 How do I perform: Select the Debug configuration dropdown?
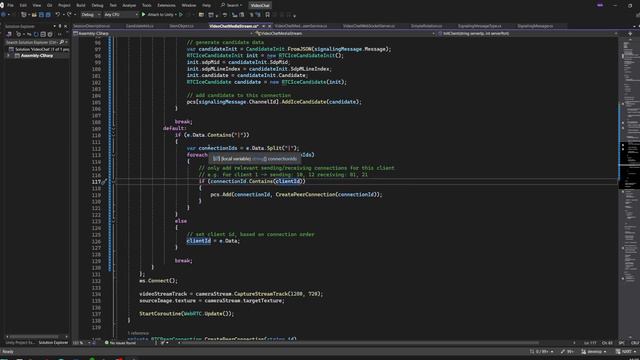[x=90, y=15]
